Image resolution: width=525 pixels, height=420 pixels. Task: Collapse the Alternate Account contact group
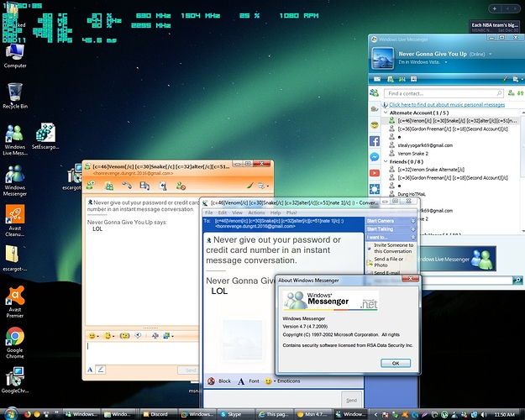[386, 113]
